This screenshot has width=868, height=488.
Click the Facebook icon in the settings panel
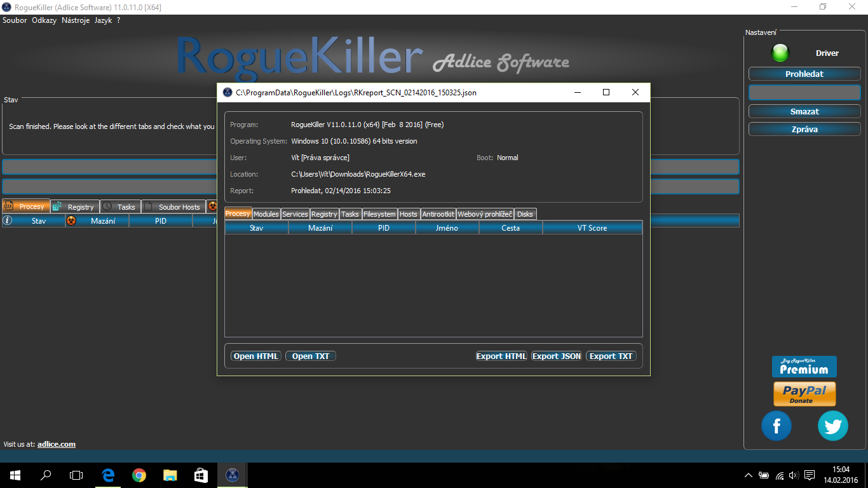tap(776, 426)
